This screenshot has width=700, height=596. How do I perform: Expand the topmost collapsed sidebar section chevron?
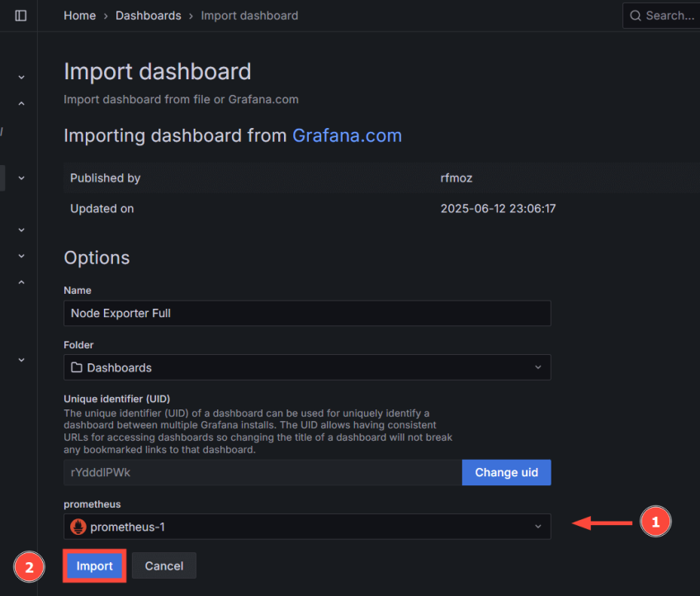pos(21,77)
